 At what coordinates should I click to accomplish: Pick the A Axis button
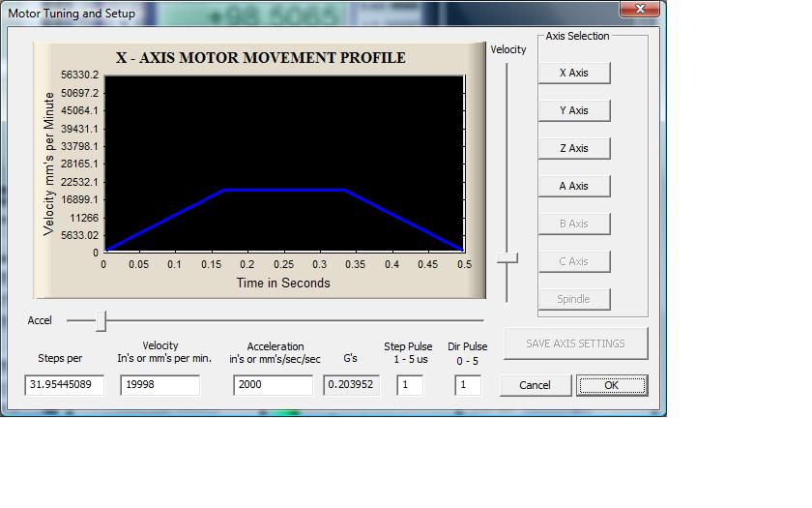[x=573, y=186]
